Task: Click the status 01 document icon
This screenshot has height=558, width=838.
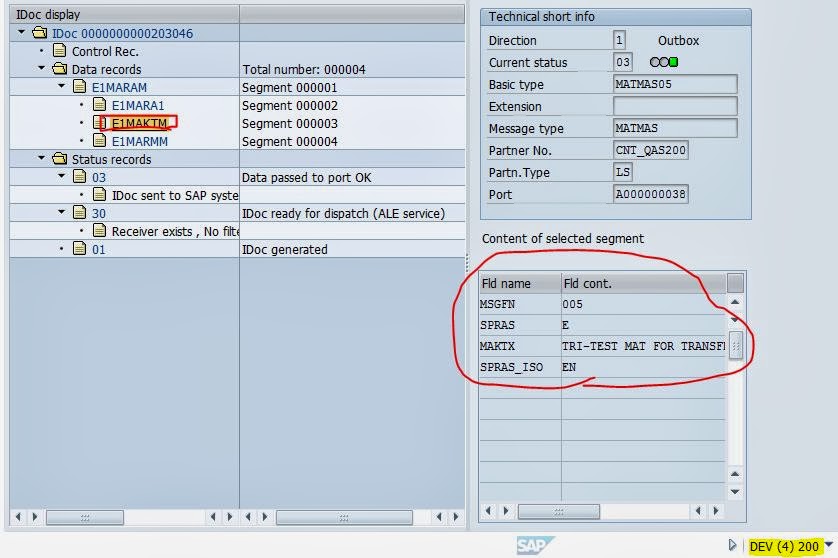Action: click(80, 249)
